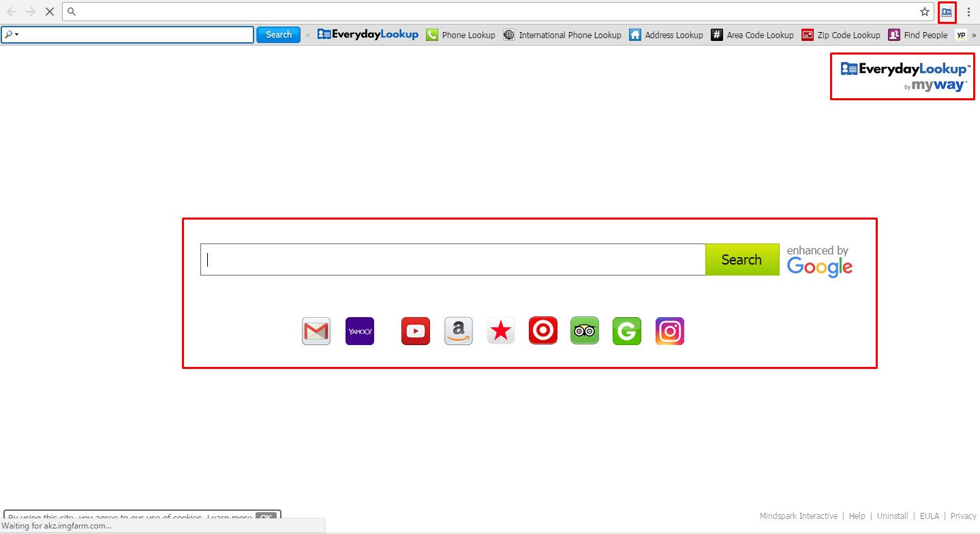Open the Macy's red star icon
The image size is (980, 534).
[x=501, y=331]
